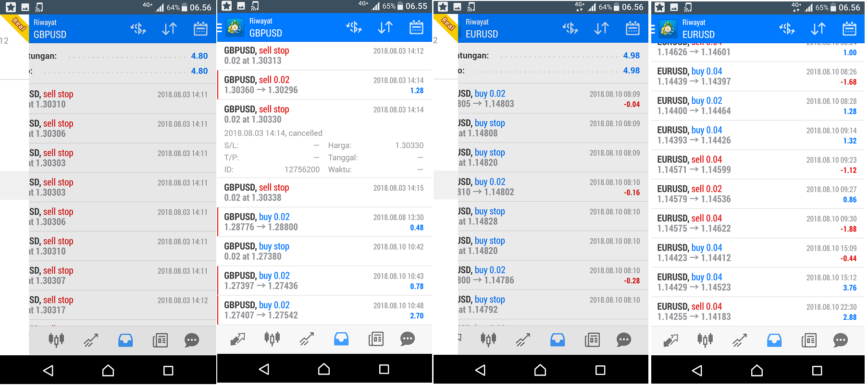Open the chat bubble tab on second EURUSD screen
Viewport: 868px width, 386px height.
[841, 340]
